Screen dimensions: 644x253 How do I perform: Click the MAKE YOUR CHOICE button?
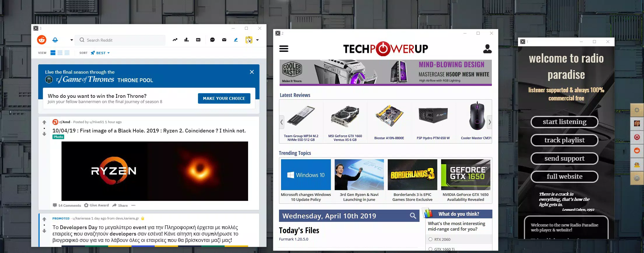pyautogui.click(x=224, y=98)
